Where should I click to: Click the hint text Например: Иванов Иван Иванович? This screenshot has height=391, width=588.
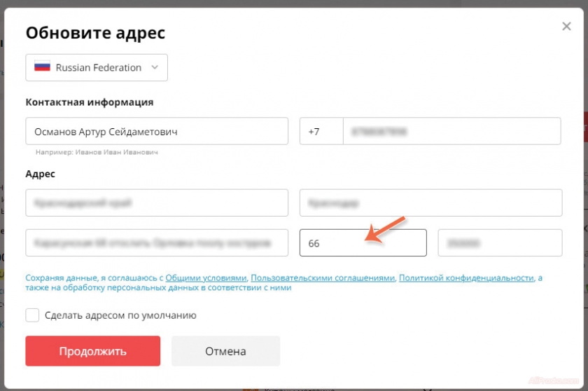97,152
